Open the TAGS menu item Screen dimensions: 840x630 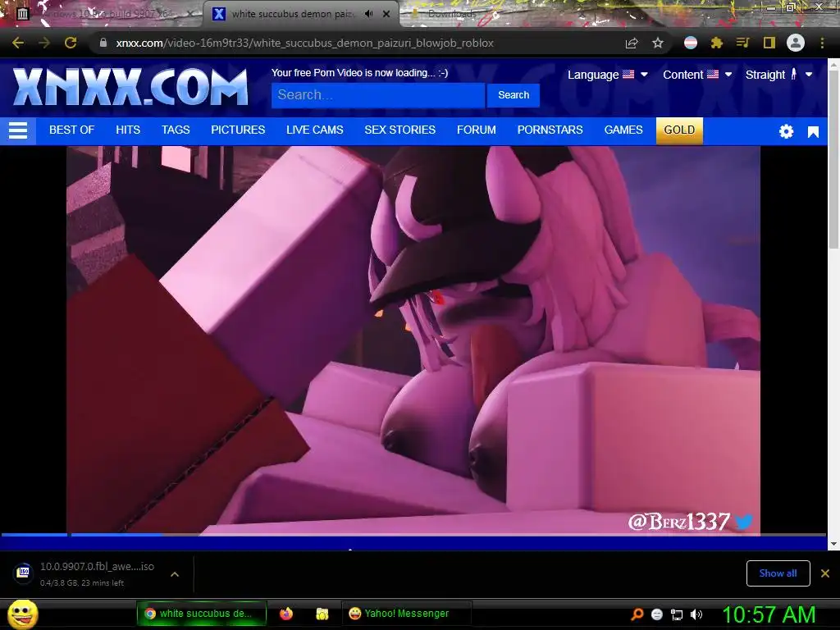click(176, 130)
